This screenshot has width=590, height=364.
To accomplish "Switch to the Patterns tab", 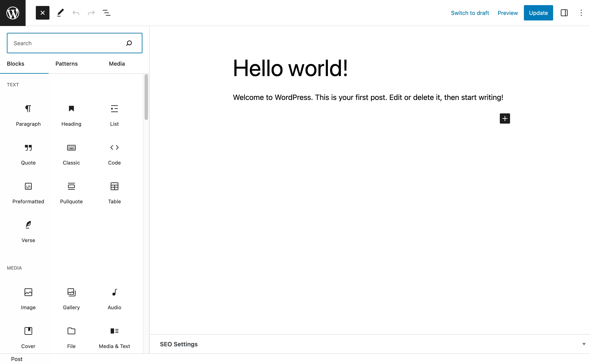I will pos(67,64).
